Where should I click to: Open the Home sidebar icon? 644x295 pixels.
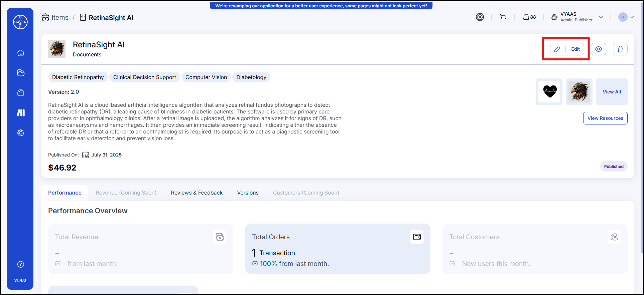tap(21, 53)
